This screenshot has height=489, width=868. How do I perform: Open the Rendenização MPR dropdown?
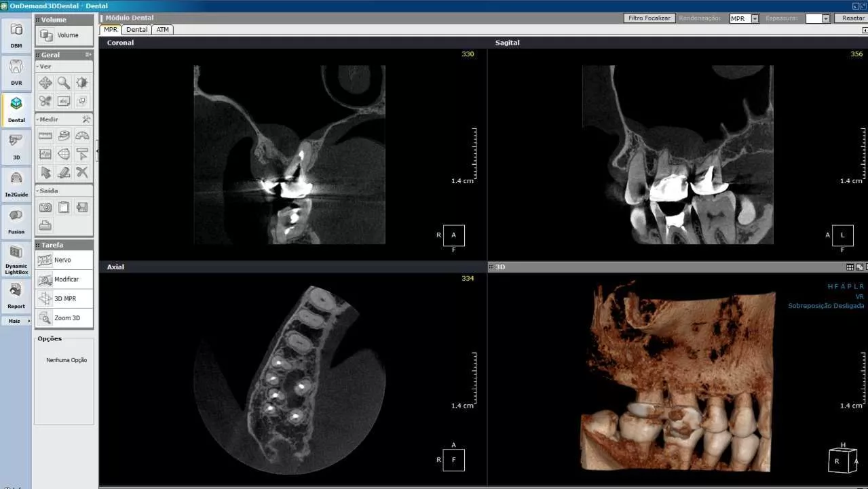(x=756, y=18)
